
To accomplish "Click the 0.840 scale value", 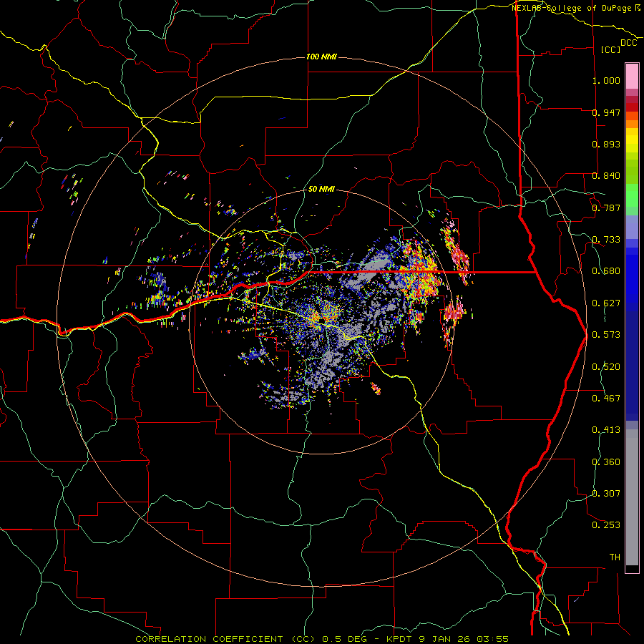I will click(606, 176).
